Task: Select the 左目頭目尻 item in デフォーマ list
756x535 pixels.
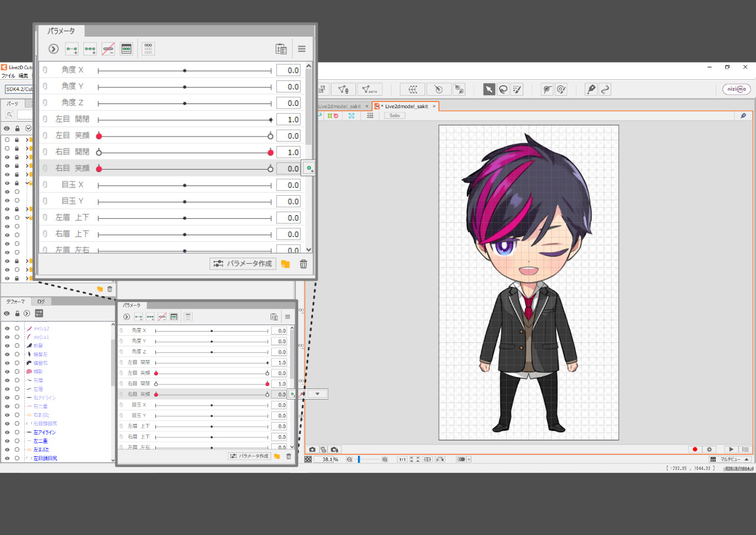Action: tap(45, 458)
